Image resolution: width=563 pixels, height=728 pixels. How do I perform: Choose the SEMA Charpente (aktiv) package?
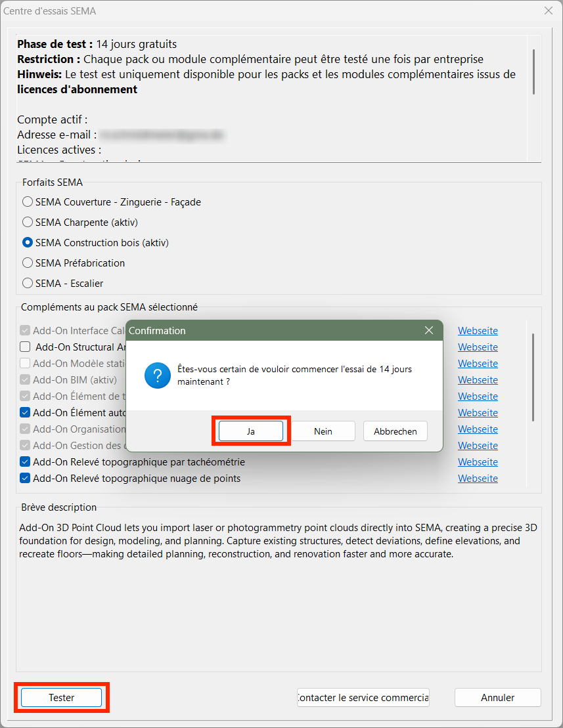(28, 223)
